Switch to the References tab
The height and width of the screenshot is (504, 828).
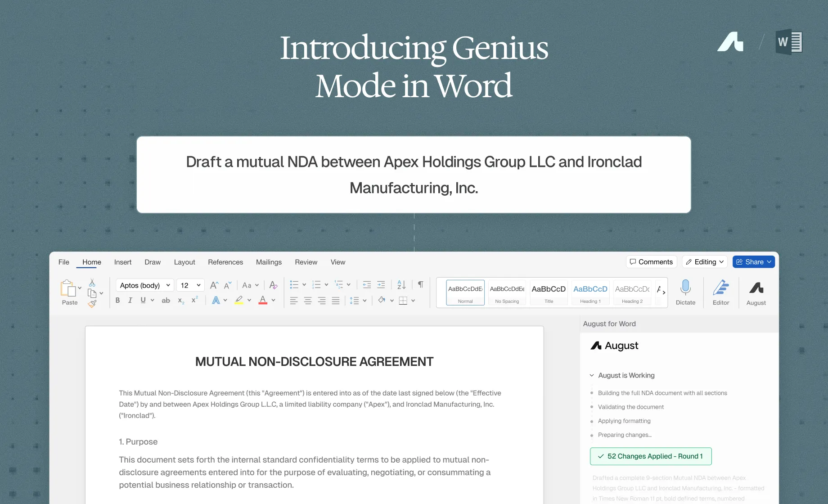(225, 262)
